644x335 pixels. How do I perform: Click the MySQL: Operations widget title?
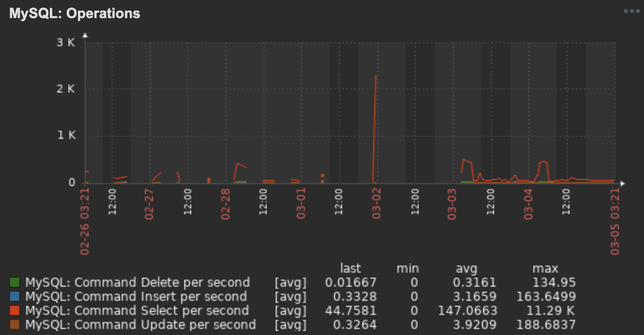tap(75, 13)
